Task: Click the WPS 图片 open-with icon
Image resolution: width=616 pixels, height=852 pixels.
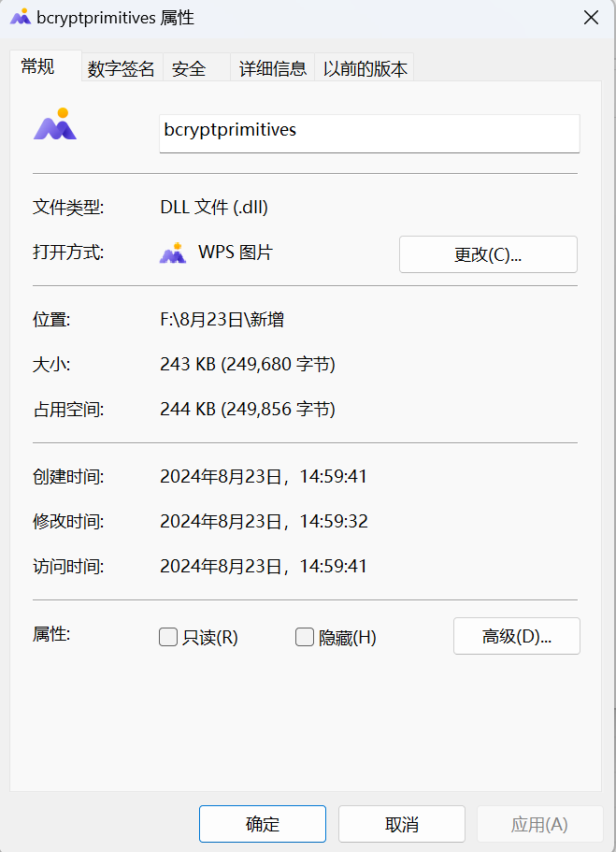Action: point(173,253)
